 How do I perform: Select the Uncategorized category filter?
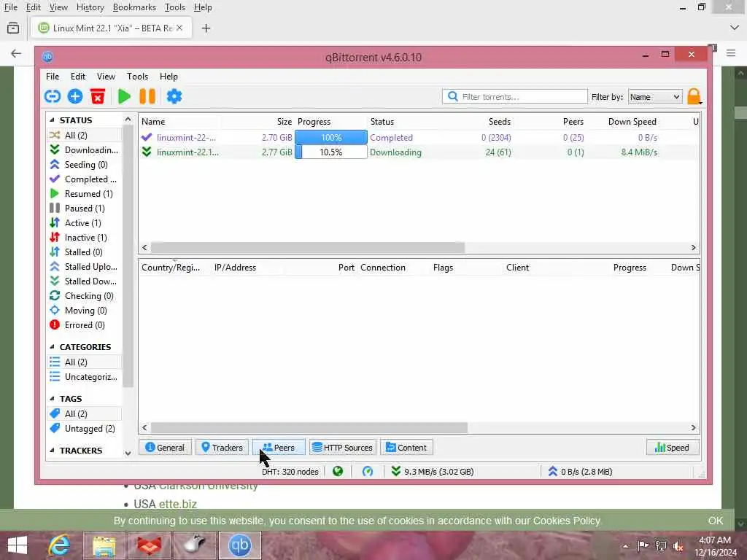pos(84,377)
